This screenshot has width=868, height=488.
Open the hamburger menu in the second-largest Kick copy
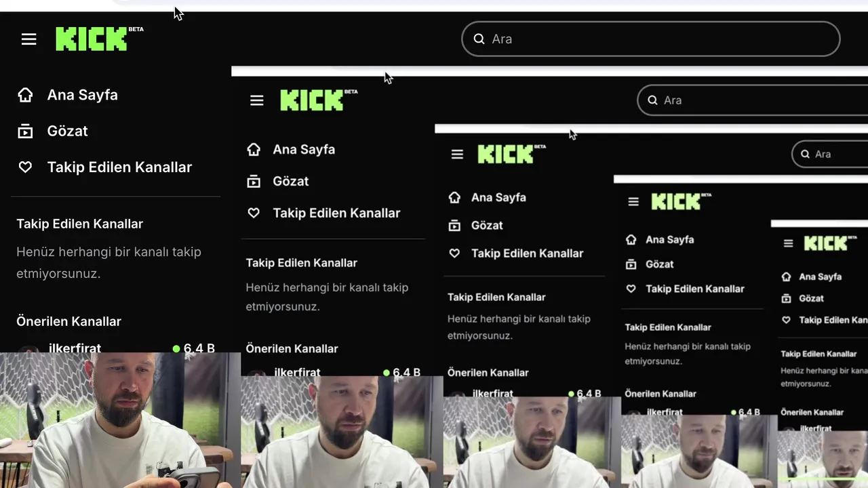[x=256, y=100]
